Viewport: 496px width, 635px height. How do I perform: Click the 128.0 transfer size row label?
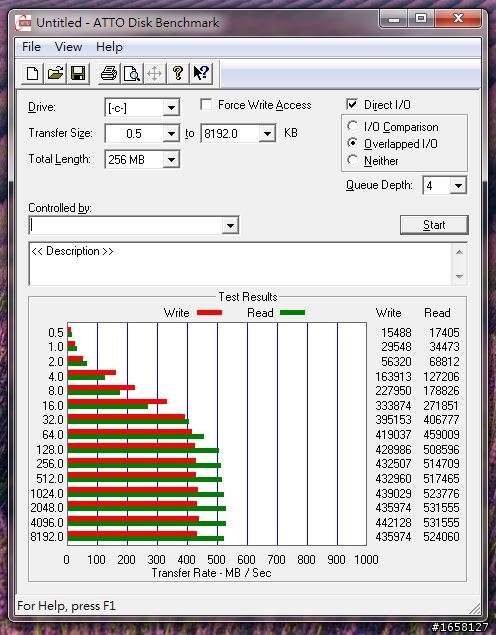[x=50, y=450]
